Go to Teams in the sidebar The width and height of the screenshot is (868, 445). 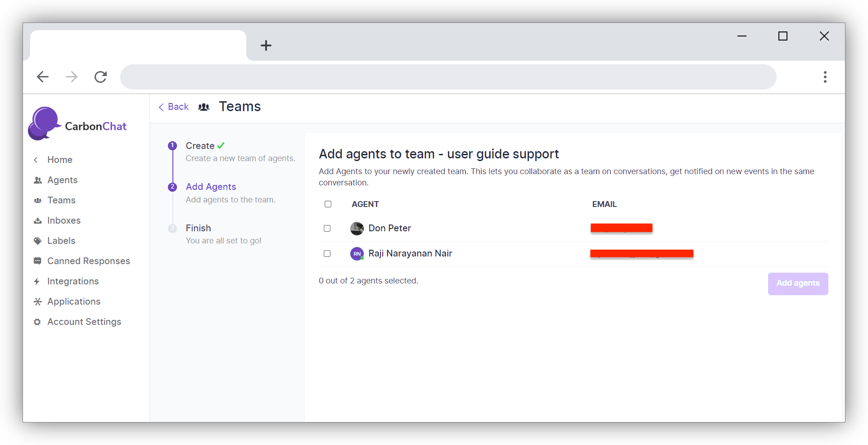coord(61,201)
